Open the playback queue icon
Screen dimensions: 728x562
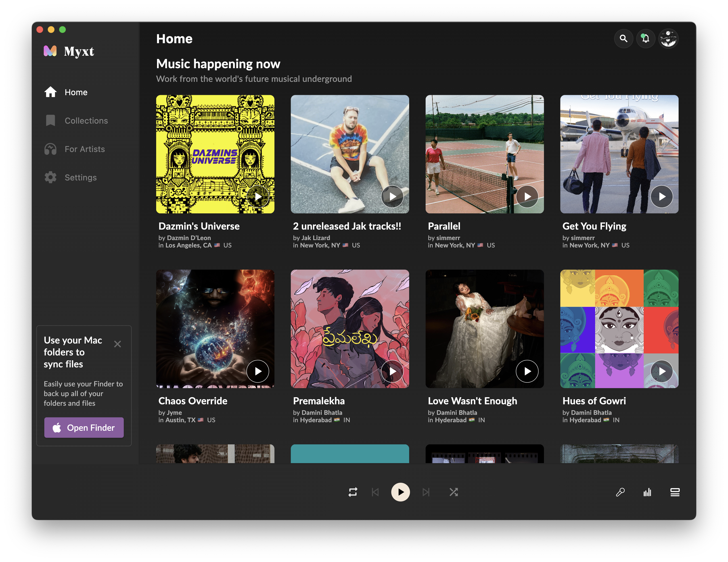(675, 492)
